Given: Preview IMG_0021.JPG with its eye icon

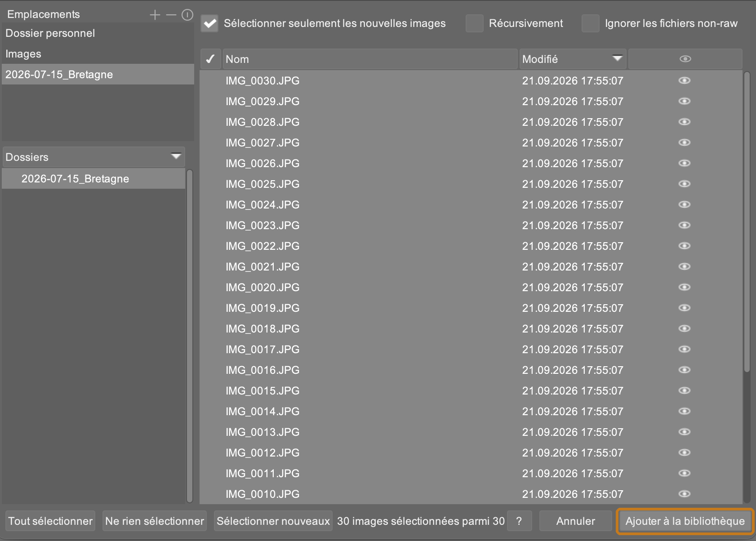Looking at the screenshot, I should [685, 266].
